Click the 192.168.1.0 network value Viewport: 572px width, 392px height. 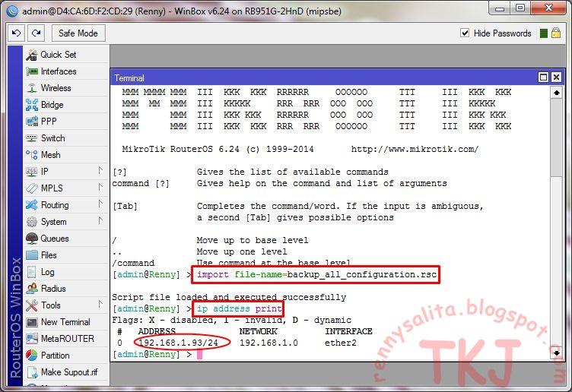[269, 343]
